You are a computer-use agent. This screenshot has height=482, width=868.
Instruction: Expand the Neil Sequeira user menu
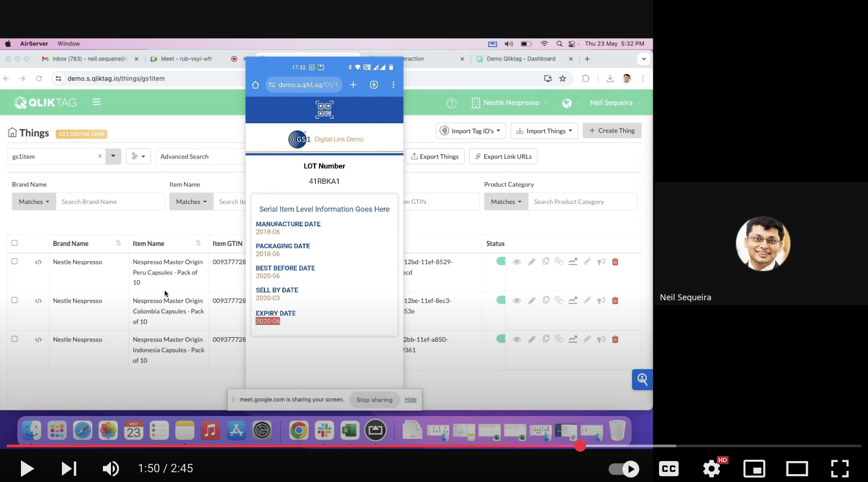tap(615, 103)
